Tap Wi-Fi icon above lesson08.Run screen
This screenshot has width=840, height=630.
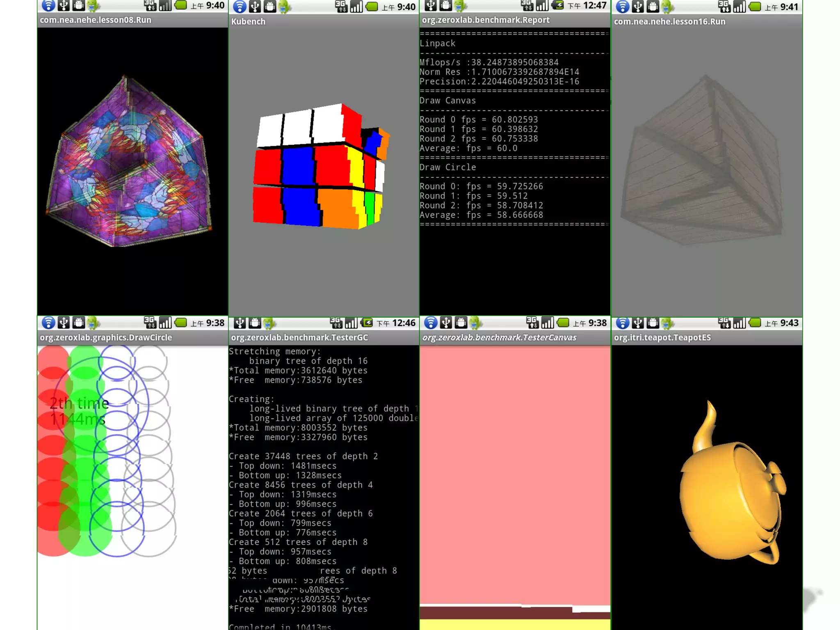tap(48, 5)
